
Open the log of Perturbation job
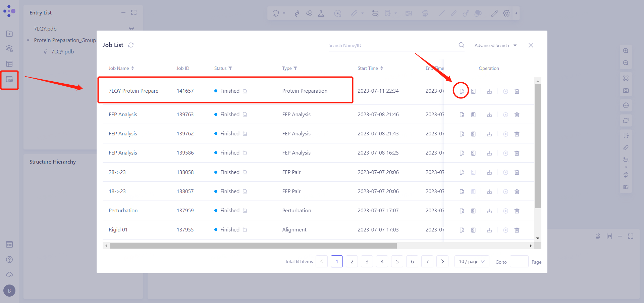click(473, 211)
